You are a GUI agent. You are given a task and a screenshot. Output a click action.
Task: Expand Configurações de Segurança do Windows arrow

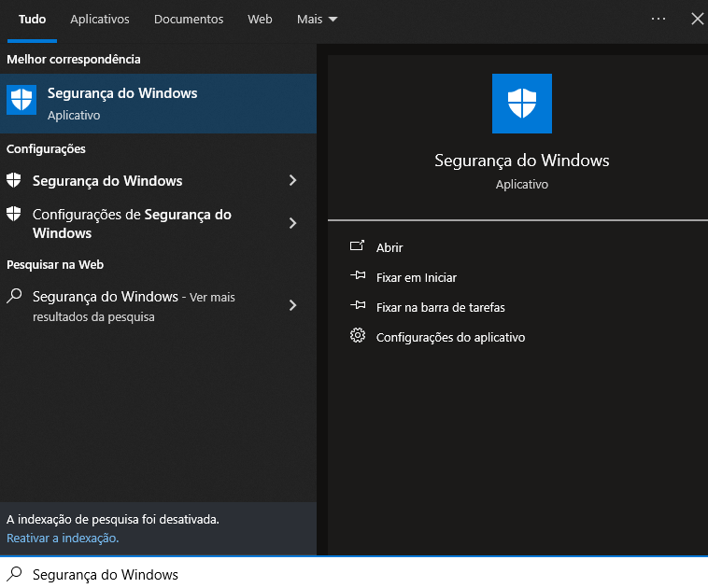(x=292, y=223)
